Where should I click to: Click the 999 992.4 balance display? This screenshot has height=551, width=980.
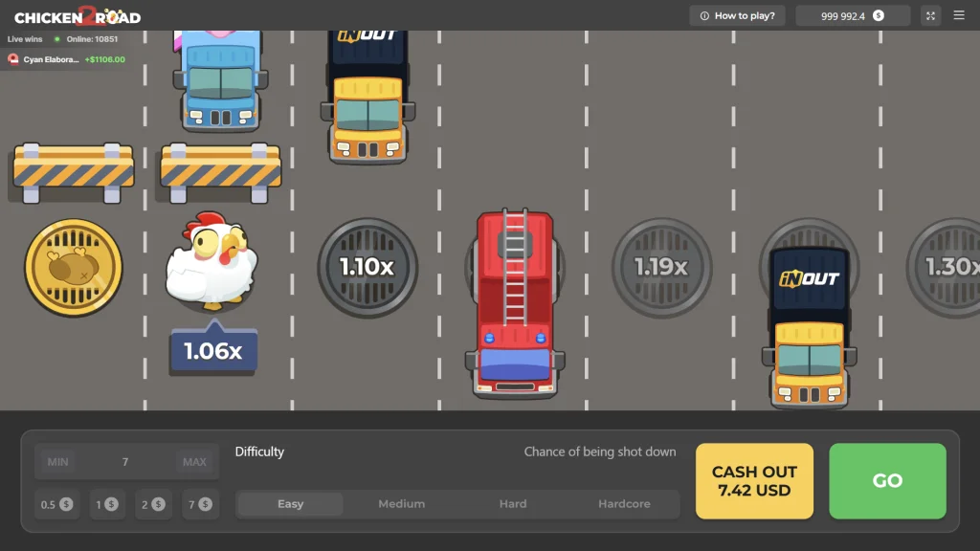tap(853, 15)
